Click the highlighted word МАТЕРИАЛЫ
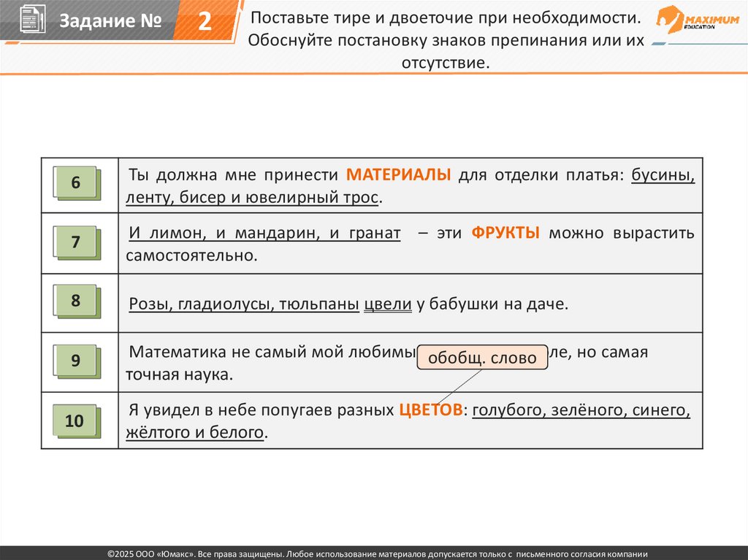748x560 pixels. click(x=398, y=174)
